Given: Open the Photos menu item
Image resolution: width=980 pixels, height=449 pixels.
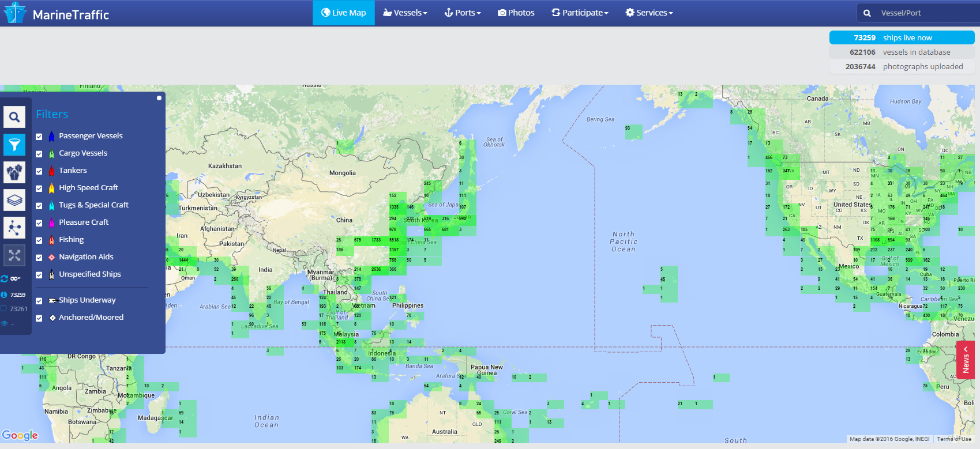Looking at the screenshot, I should tap(516, 13).
